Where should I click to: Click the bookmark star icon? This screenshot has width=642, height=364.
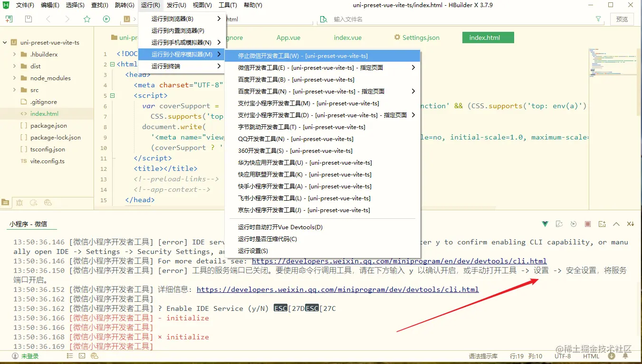(x=87, y=19)
